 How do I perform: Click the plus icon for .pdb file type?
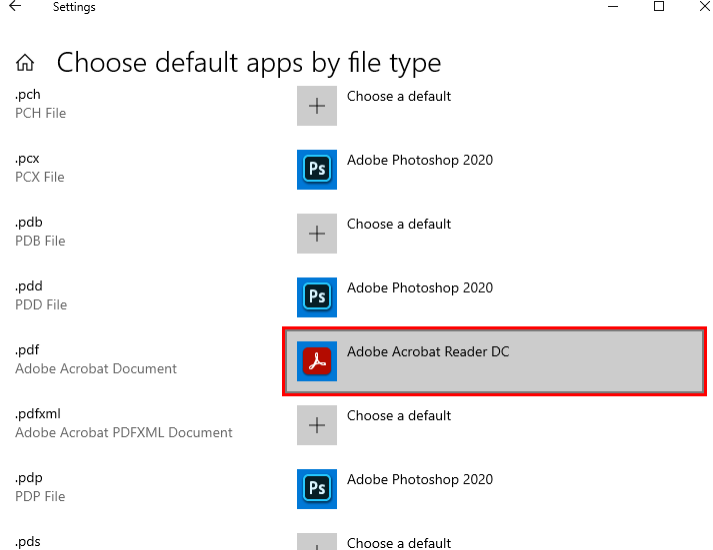(x=317, y=234)
